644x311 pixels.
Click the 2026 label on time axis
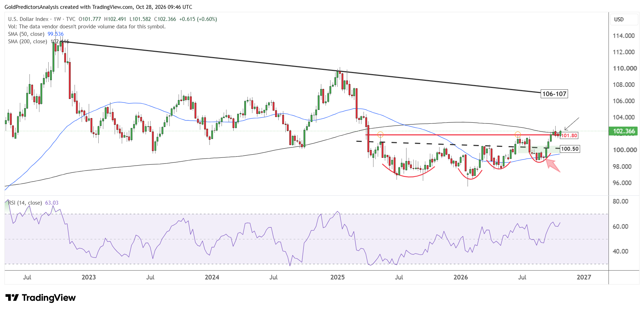460,277
